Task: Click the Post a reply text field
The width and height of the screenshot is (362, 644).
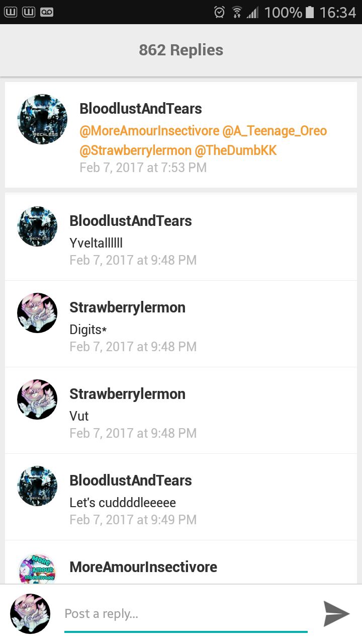Action: (x=186, y=614)
